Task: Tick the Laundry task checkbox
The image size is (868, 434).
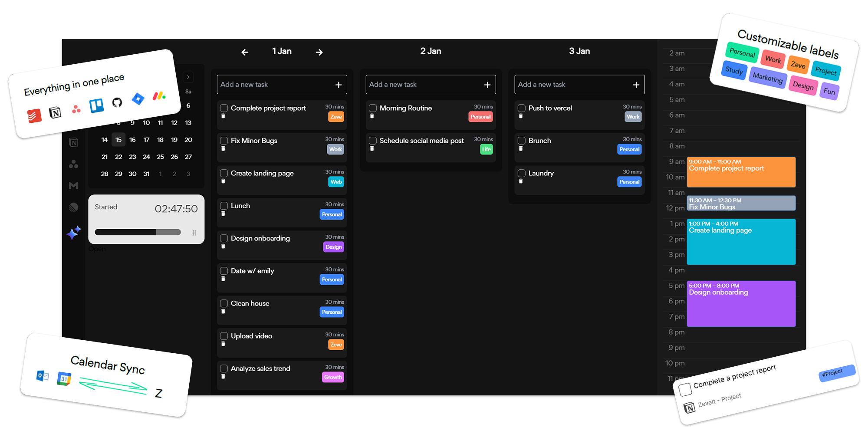Action: (522, 173)
